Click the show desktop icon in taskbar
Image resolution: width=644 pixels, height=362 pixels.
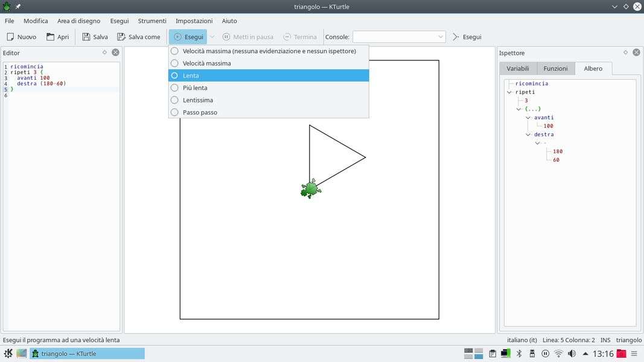coord(22,354)
